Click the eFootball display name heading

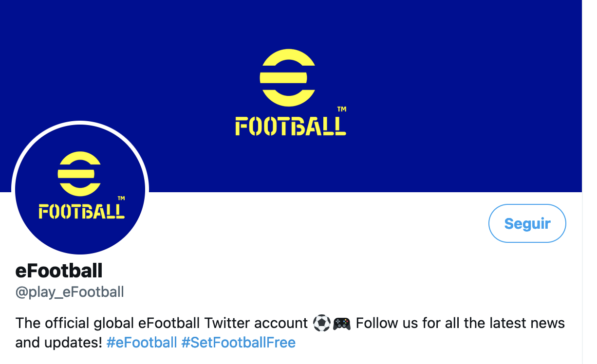pos(59,271)
